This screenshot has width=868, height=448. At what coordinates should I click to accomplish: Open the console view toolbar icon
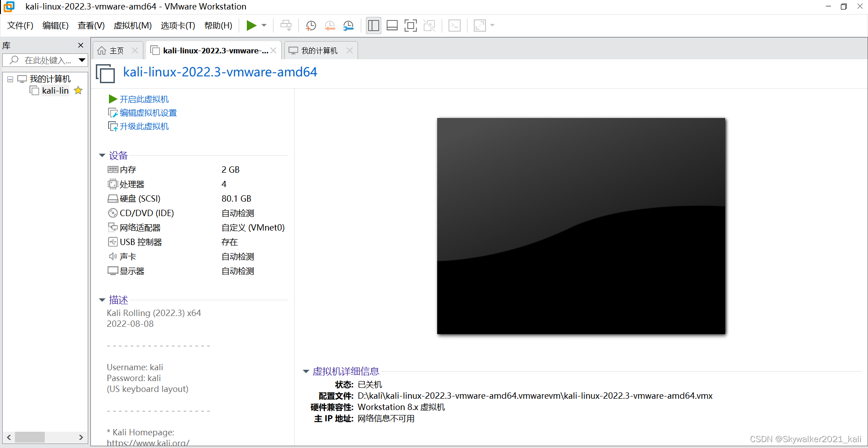[454, 26]
